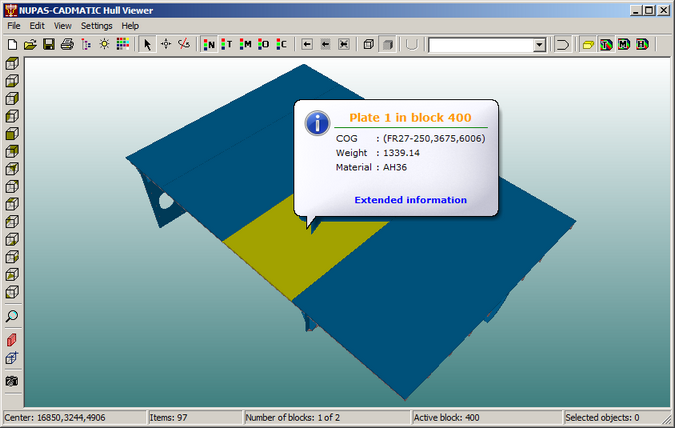This screenshot has height=428, width=675.
Task: Switch to shaded solid cube display
Action: click(x=387, y=44)
